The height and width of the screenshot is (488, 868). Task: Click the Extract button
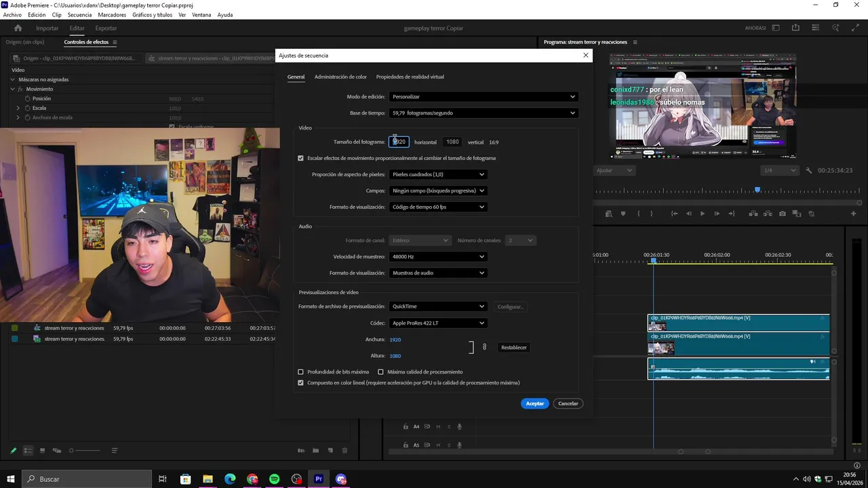768,213
